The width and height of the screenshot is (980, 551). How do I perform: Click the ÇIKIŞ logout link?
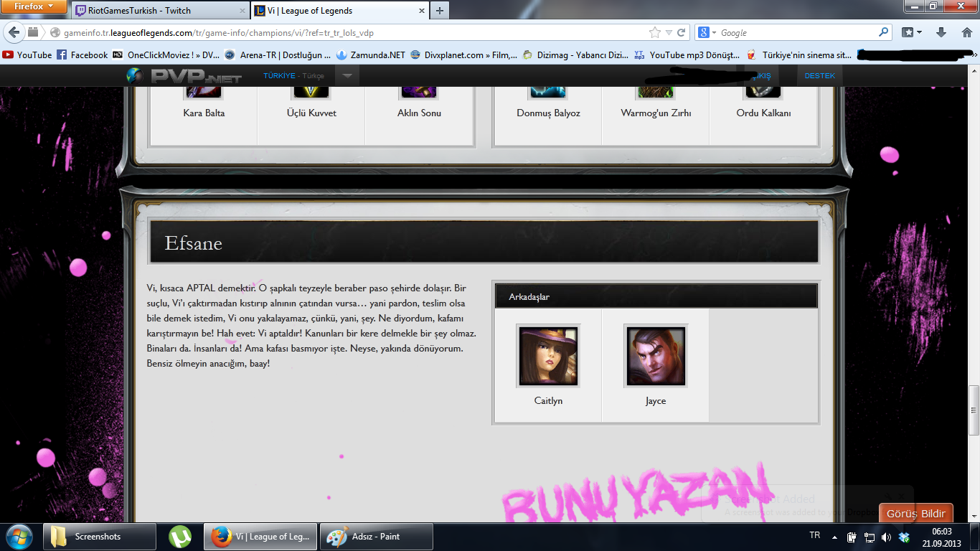[x=760, y=75]
